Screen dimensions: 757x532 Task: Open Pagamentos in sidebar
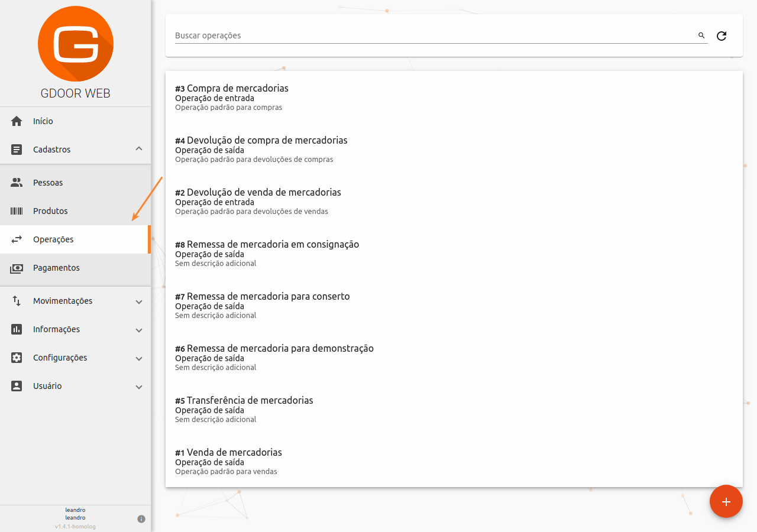click(75, 268)
